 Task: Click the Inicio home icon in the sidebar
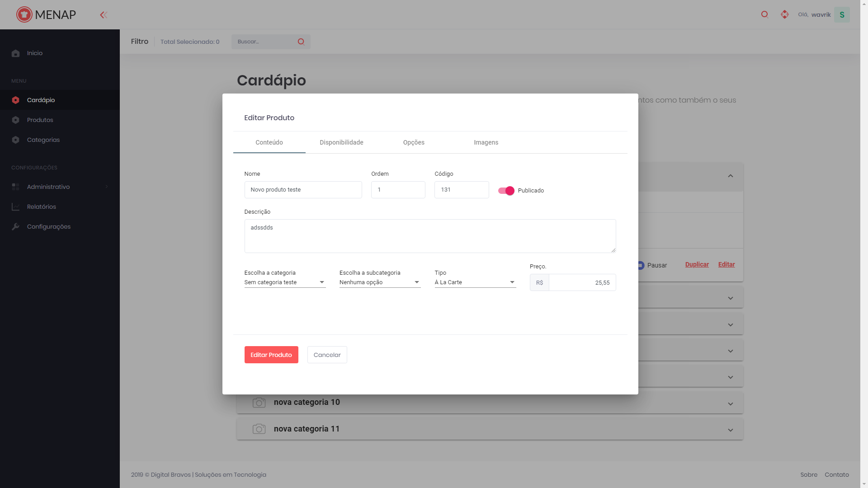click(x=16, y=53)
